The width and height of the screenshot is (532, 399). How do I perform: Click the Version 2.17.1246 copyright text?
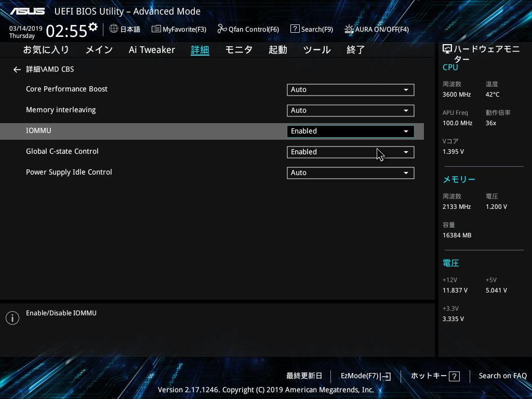pyautogui.click(x=265, y=390)
